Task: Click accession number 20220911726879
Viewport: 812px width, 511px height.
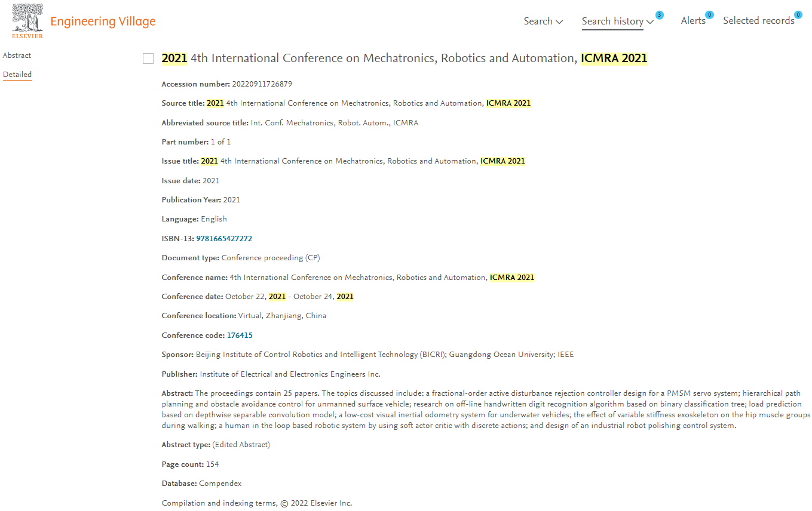Action: click(262, 84)
